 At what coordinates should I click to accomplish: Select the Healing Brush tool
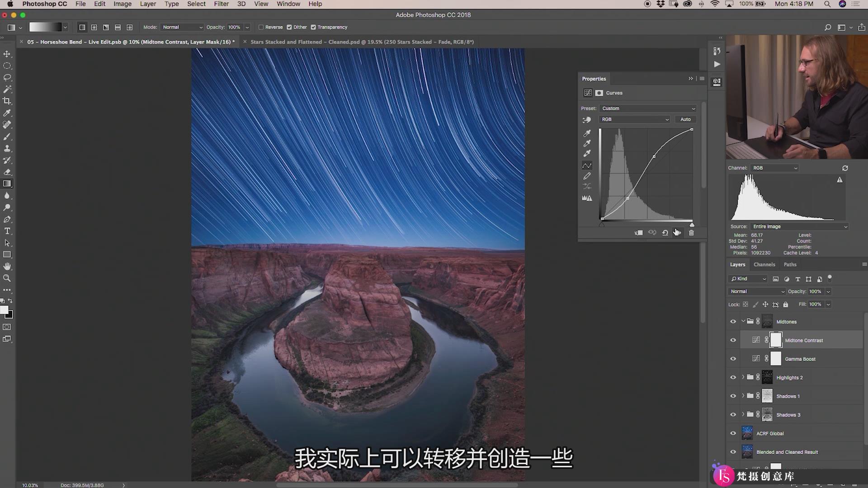tap(7, 125)
